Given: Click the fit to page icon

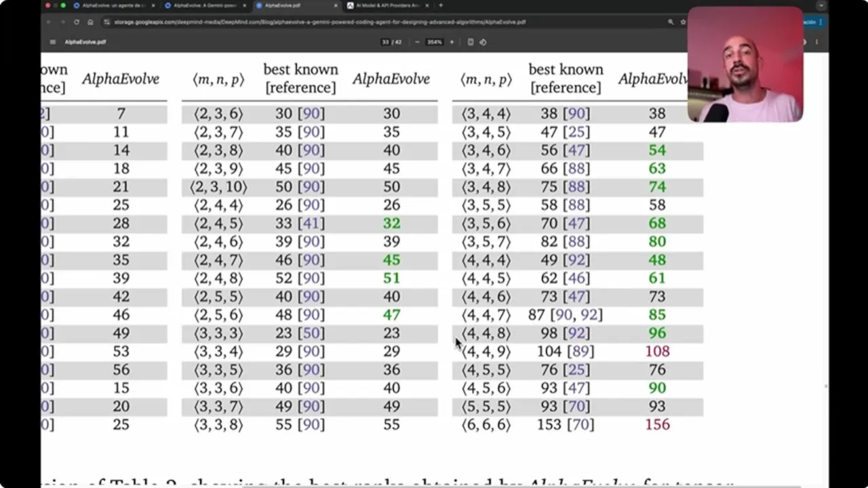Looking at the screenshot, I should 471,42.
